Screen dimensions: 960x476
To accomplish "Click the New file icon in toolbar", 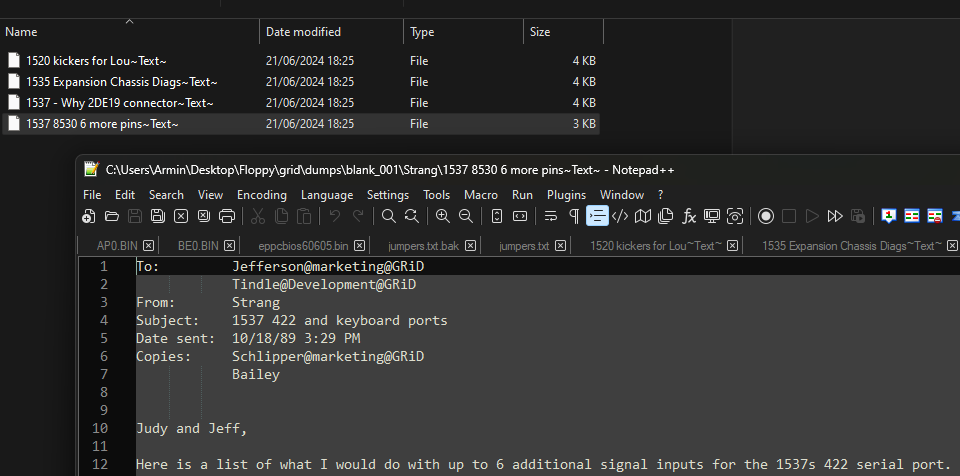I will [x=90, y=216].
